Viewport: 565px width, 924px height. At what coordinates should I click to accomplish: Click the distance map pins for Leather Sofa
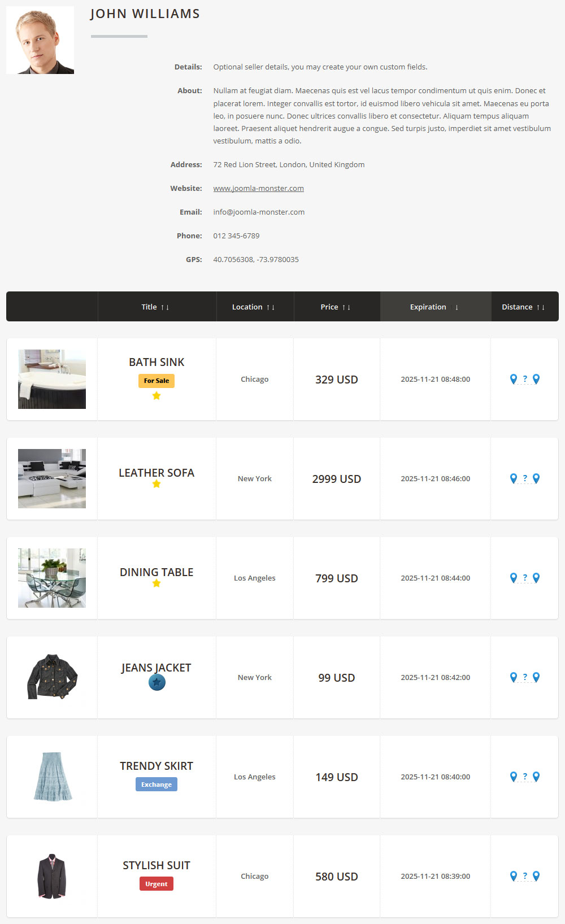524,478
